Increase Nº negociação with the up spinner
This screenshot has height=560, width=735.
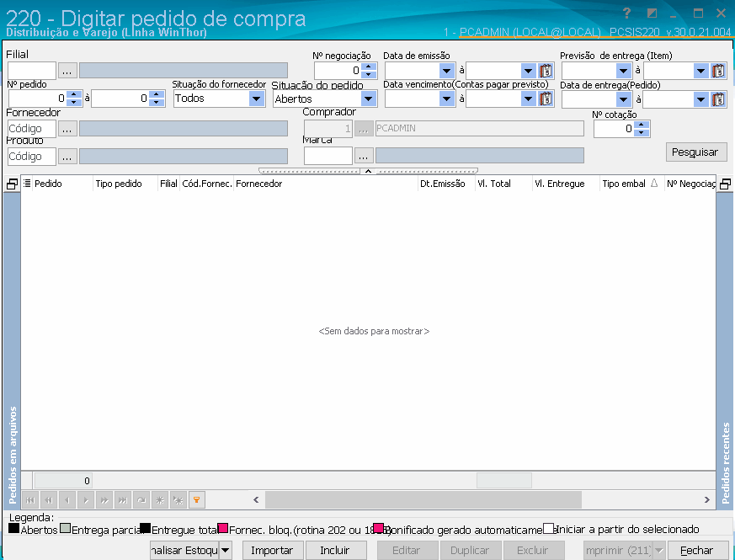pos(369,67)
